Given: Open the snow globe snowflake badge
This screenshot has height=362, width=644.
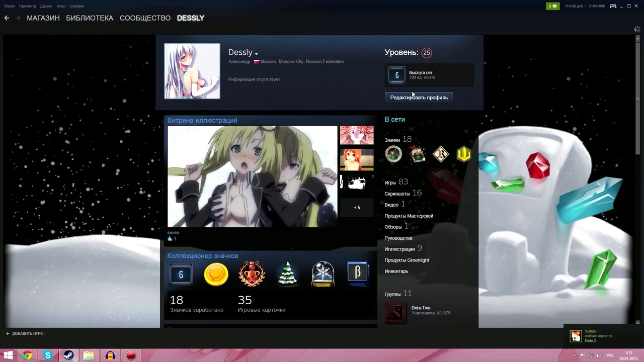Looking at the screenshot, I should tap(323, 274).
